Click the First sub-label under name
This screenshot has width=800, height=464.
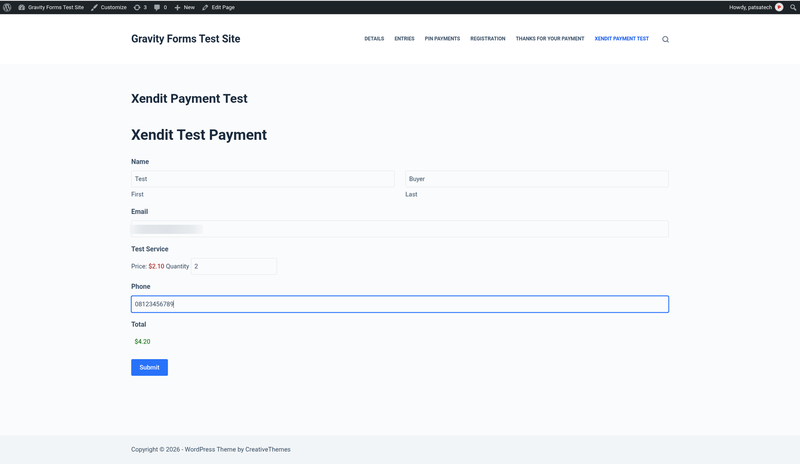[x=137, y=194]
